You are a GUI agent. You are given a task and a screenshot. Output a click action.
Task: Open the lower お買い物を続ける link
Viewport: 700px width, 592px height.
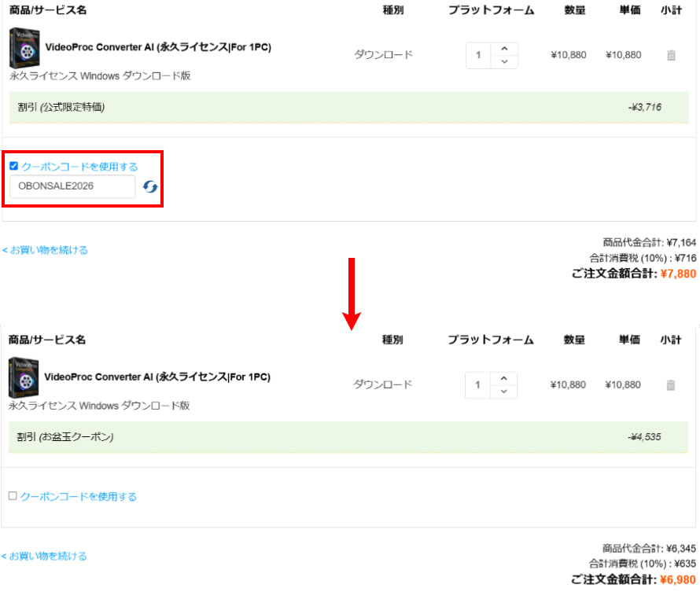click(44, 556)
